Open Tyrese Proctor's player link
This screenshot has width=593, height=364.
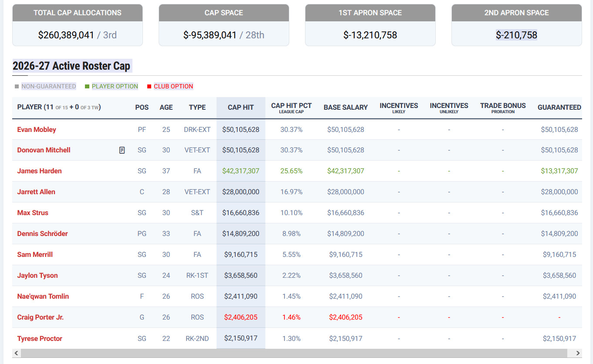[x=40, y=338]
